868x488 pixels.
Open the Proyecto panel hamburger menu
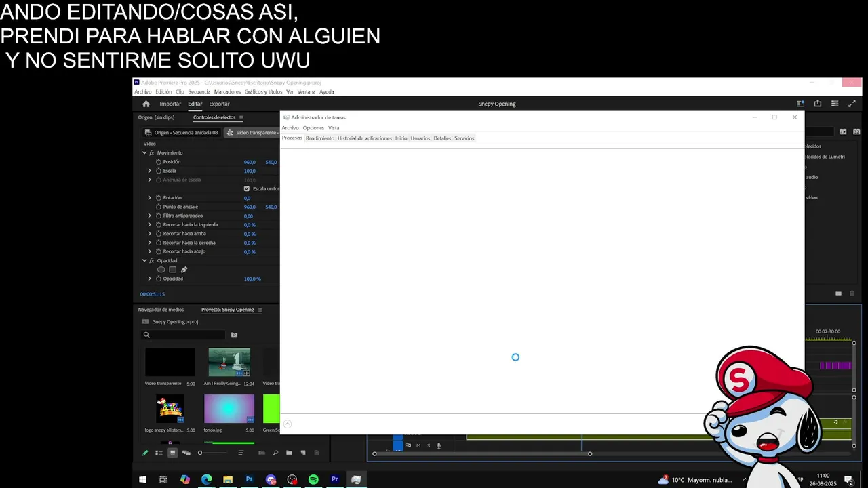pyautogui.click(x=260, y=310)
